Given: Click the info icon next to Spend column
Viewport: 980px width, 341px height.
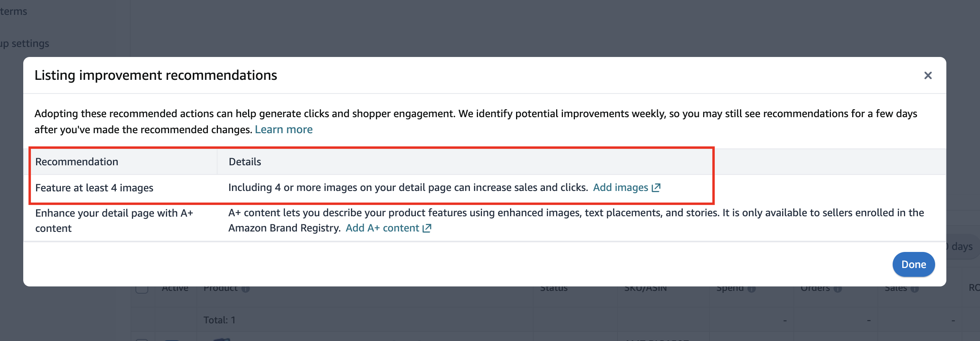Looking at the screenshot, I should click(x=752, y=289).
